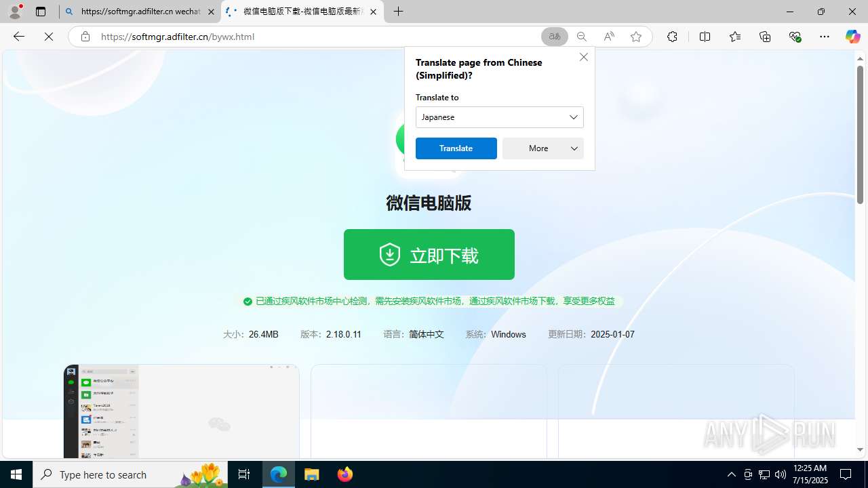868x488 pixels.
Task: Click the update date 2025-01-07
Action: pos(613,334)
